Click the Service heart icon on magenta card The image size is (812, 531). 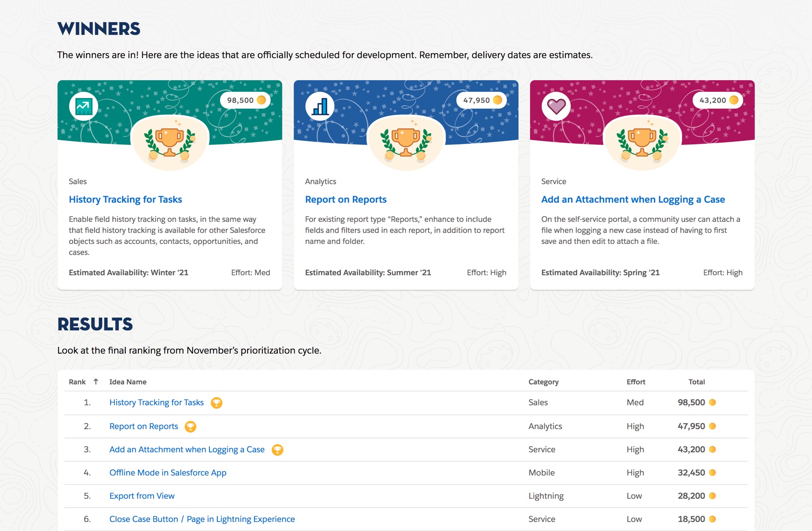(x=556, y=107)
